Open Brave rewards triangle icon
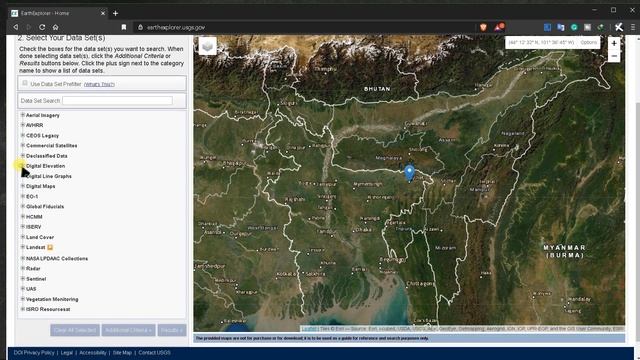Image resolution: width=640 pixels, height=360 pixels. coord(499,27)
